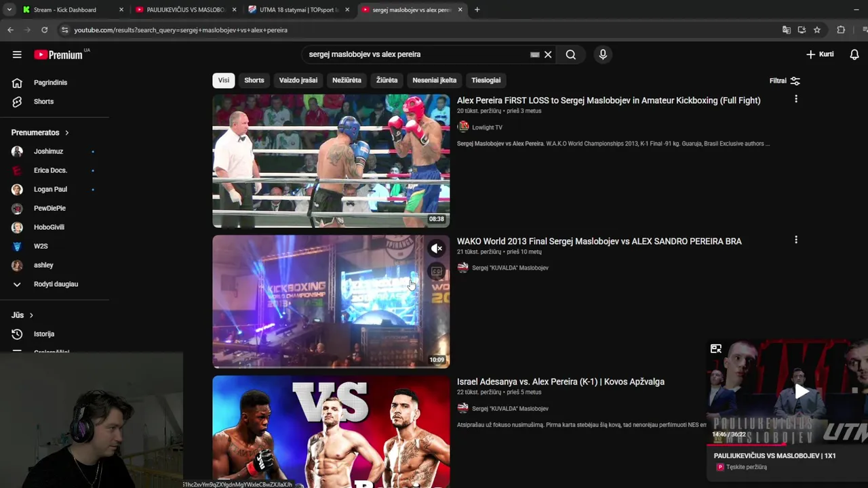
Task: Click the magnifier search button
Action: click(x=571, y=54)
